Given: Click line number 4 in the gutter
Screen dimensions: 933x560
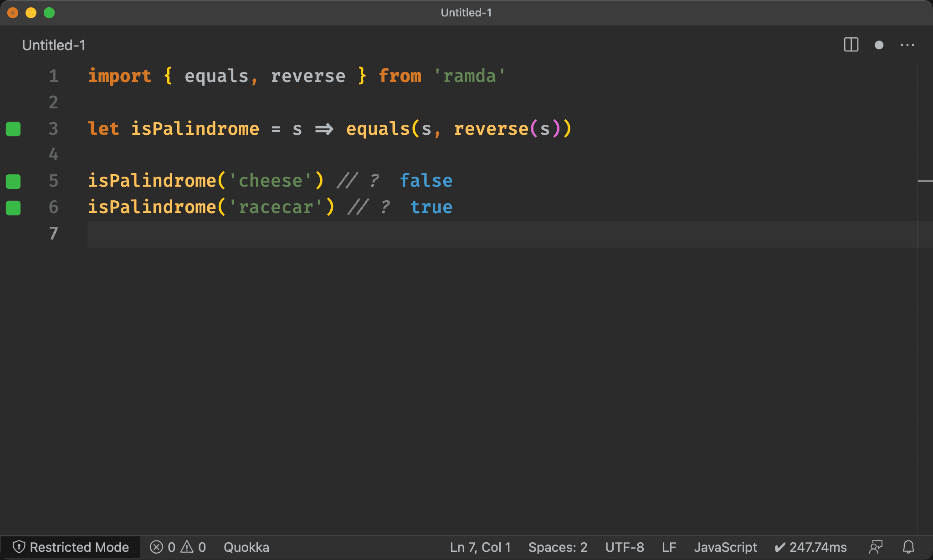Looking at the screenshot, I should (54, 155).
